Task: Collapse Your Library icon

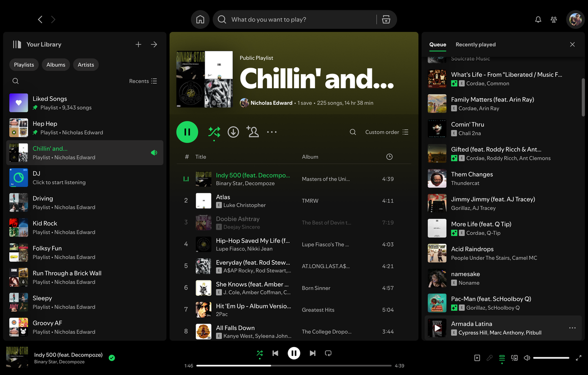Action: point(17,44)
